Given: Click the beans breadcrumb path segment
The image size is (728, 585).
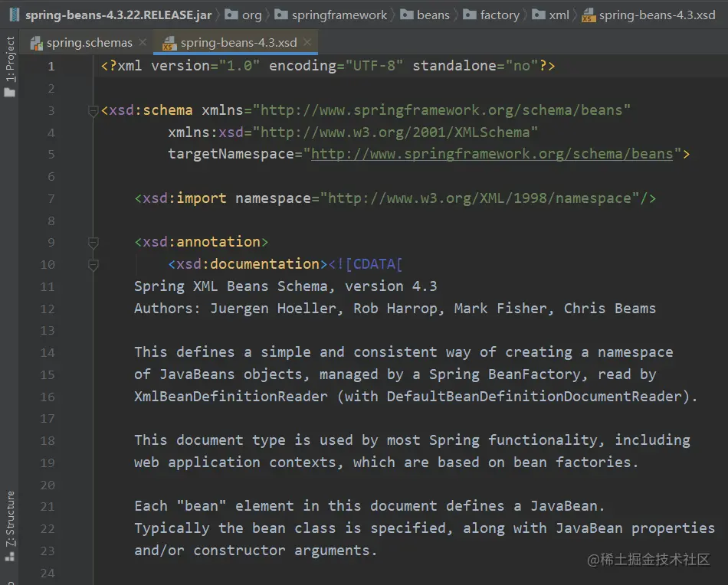Looking at the screenshot, I should (x=433, y=15).
